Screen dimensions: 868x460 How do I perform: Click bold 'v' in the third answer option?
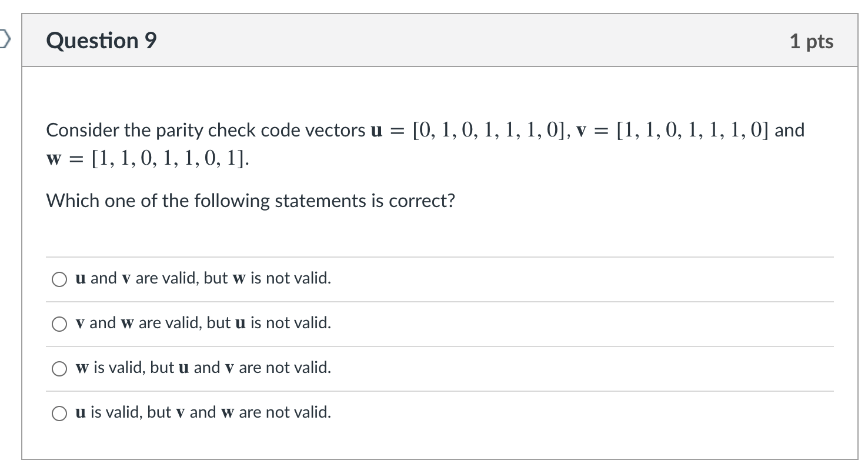point(230,368)
